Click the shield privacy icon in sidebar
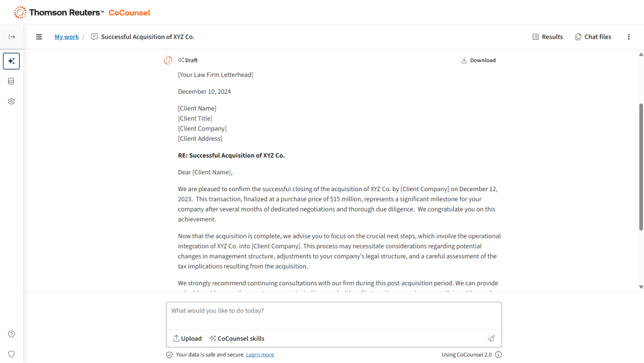644x363 pixels. click(x=11, y=354)
